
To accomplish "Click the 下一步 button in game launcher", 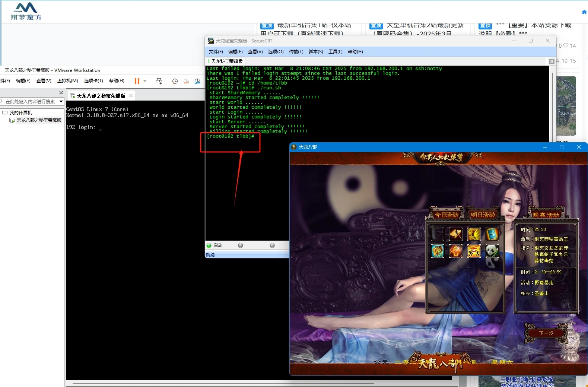I will pyautogui.click(x=546, y=333).
